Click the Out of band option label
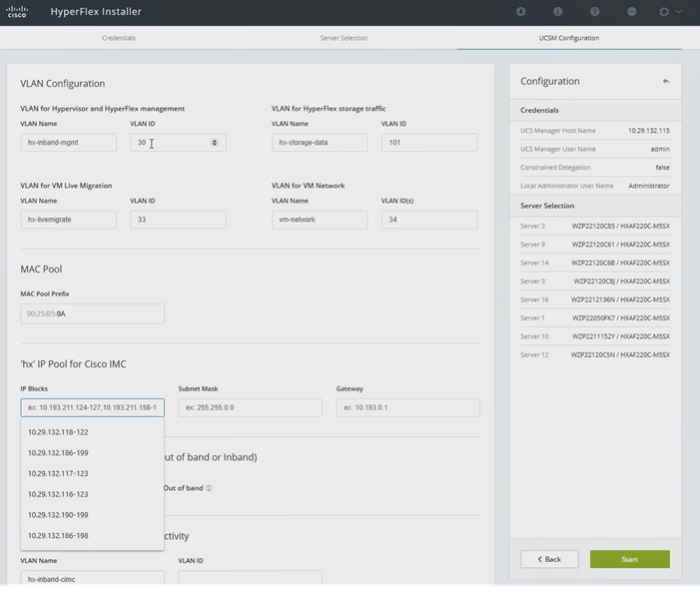The height and width of the screenshot is (594, 700). coord(183,488)
